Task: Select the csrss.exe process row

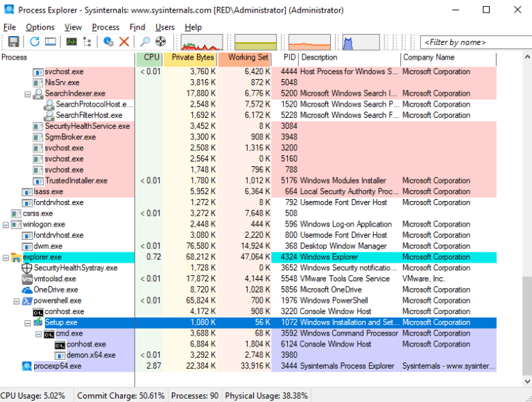Action: [248, 213]
